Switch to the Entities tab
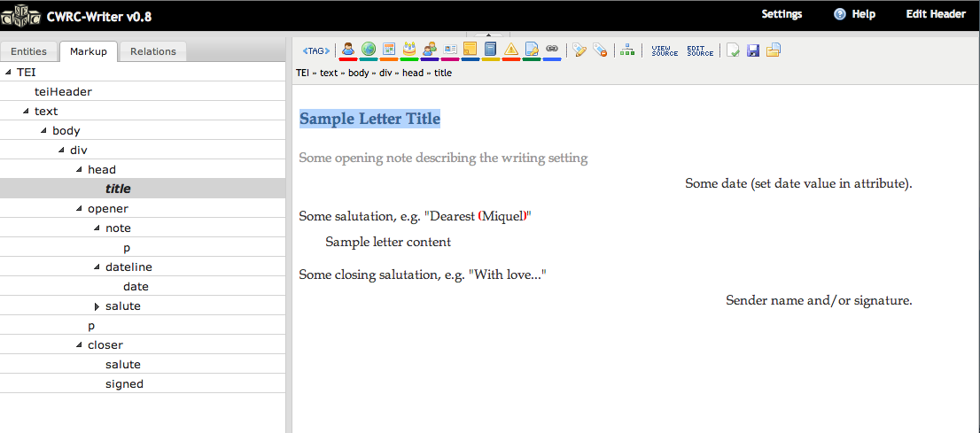 28,51
